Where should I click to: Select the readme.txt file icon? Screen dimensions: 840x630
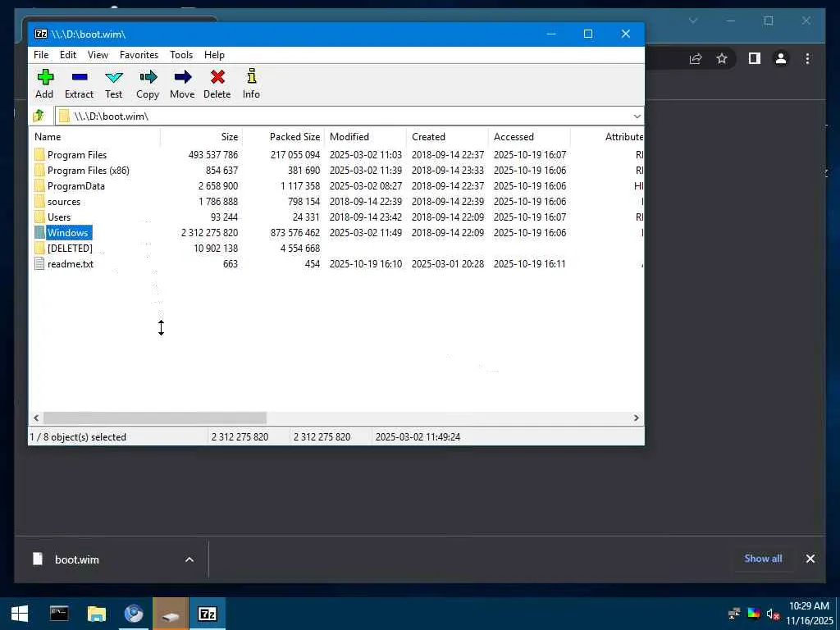click(x=39, y=263)
